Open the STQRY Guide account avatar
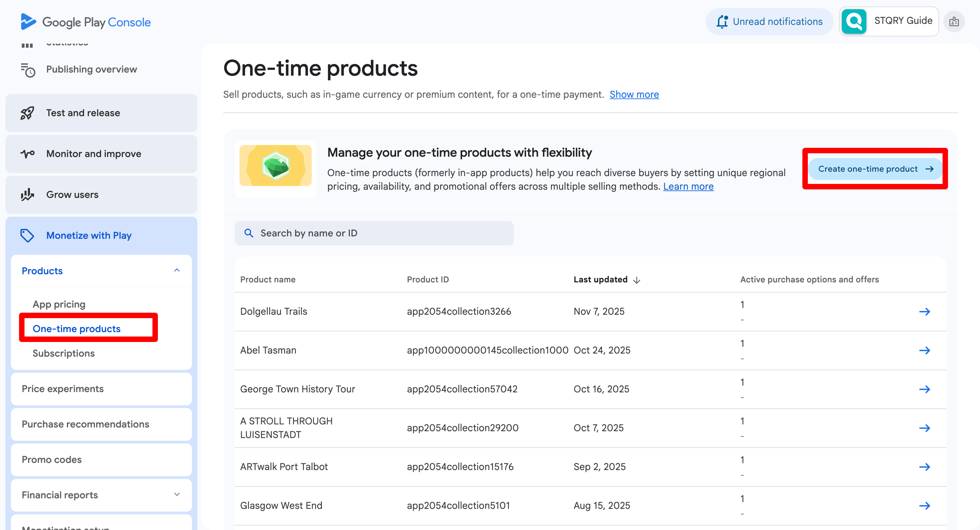The height and width of the screenshot is (530, 980). point(854,21)
